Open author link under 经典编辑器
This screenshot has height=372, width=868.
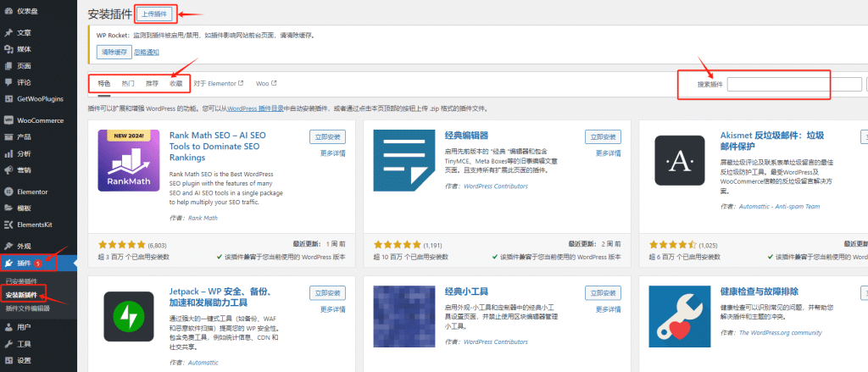click(x=495, y=186)
